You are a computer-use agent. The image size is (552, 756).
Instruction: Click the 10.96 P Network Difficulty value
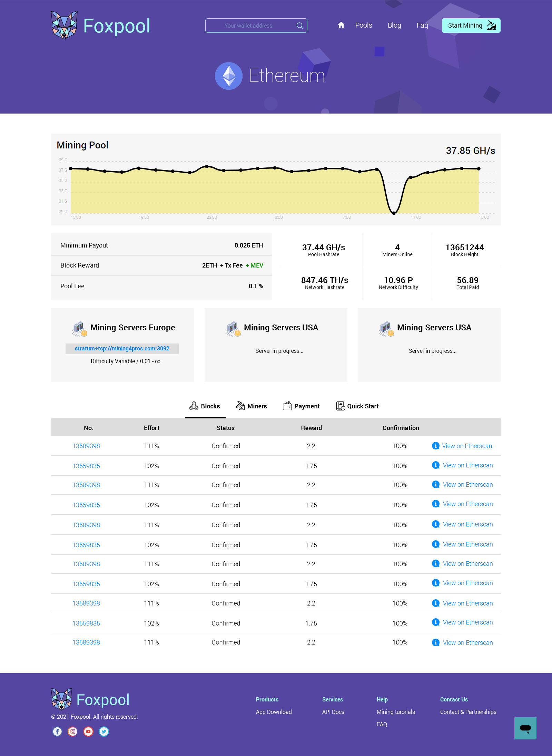[x=398, y=280]
